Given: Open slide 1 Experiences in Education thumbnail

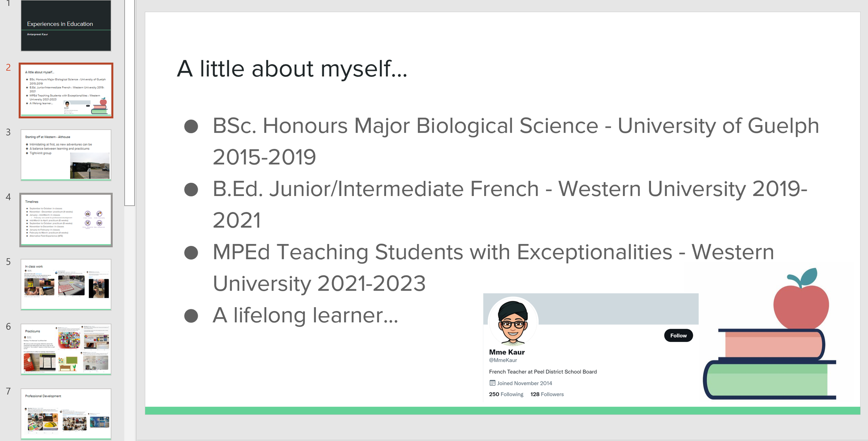Looking at the screenshot, I should (x=66, y=26).
